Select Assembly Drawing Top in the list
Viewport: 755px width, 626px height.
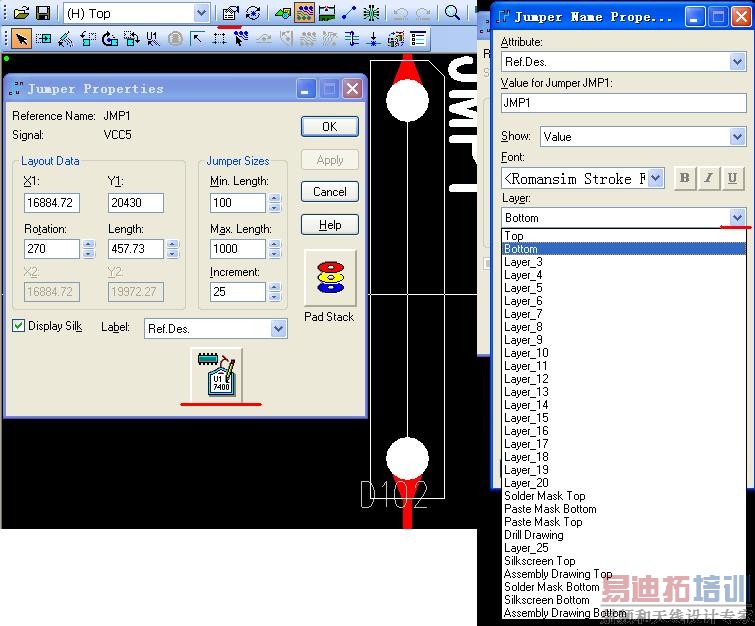point(624,574)
